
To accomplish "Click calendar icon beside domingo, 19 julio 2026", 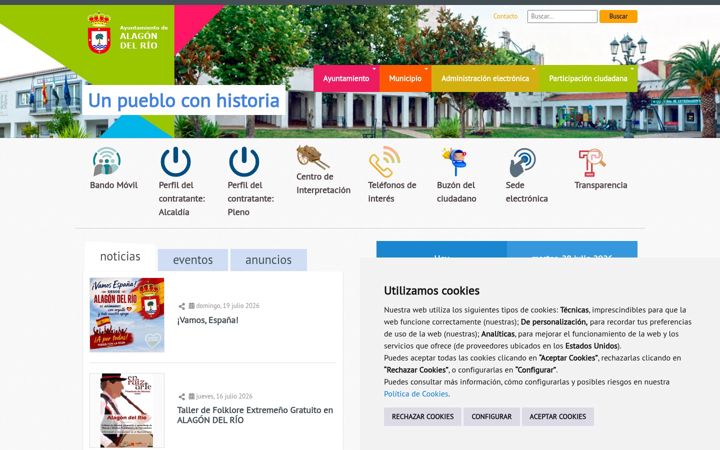I will tap(191, 305).
